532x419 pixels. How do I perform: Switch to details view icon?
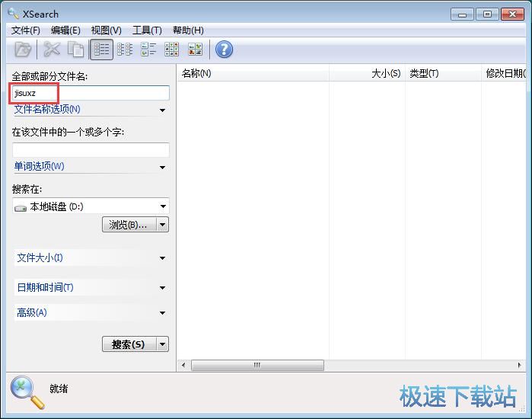pos(101,50)
